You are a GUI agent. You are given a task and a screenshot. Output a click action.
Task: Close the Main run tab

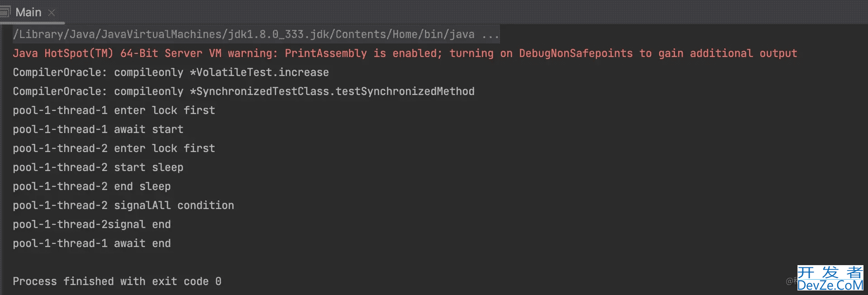click(x=52, y=13)
